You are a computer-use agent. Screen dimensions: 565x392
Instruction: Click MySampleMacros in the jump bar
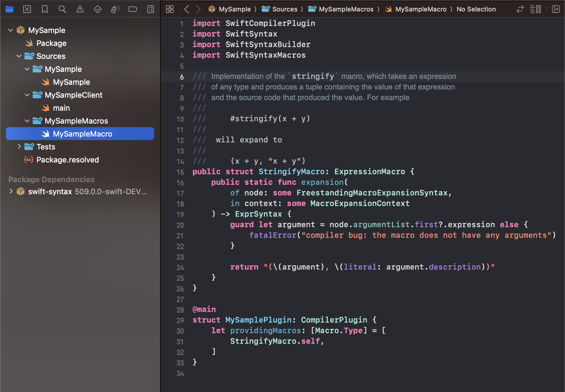[x=346, y=9]
